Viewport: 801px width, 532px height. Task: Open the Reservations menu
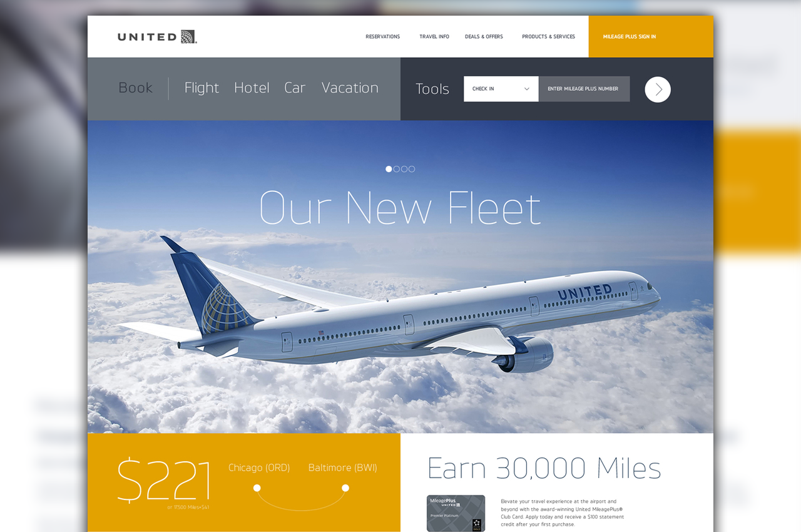(383, 37)
